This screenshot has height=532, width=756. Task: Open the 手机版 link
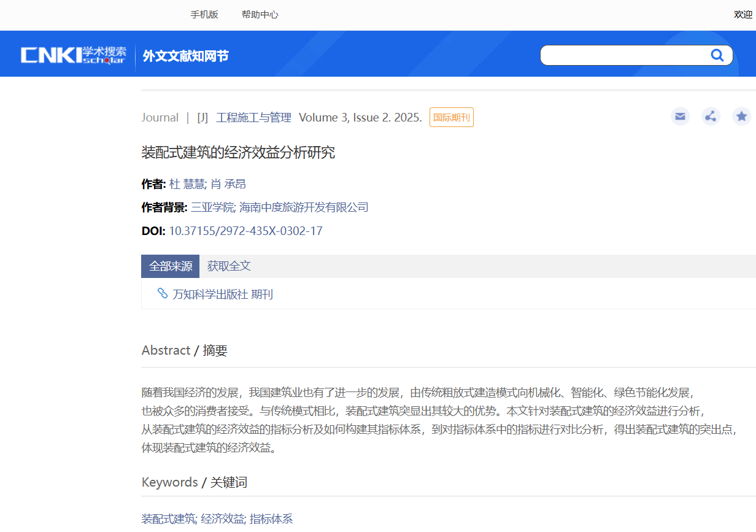[x=204, y=15]
